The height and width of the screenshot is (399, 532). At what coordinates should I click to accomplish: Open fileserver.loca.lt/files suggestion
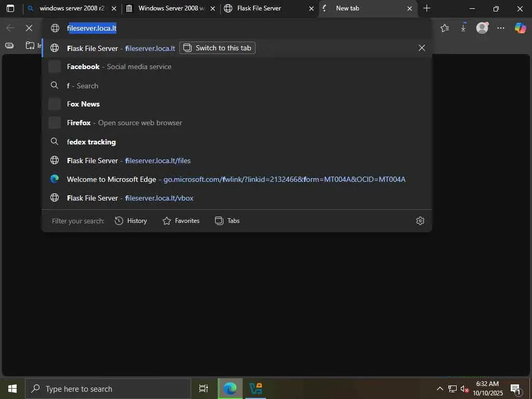(x=237, y=161)
